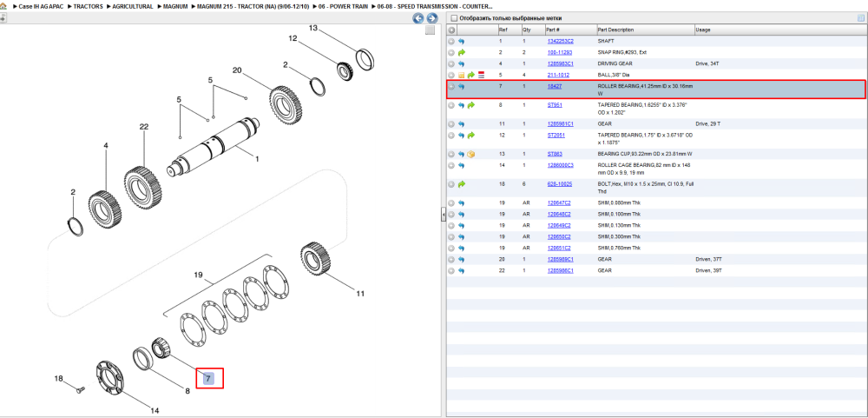Click blue arrow icon on SHAFT row
The image size is (868, 418).
pyautogui.click(x=461, y=41)
